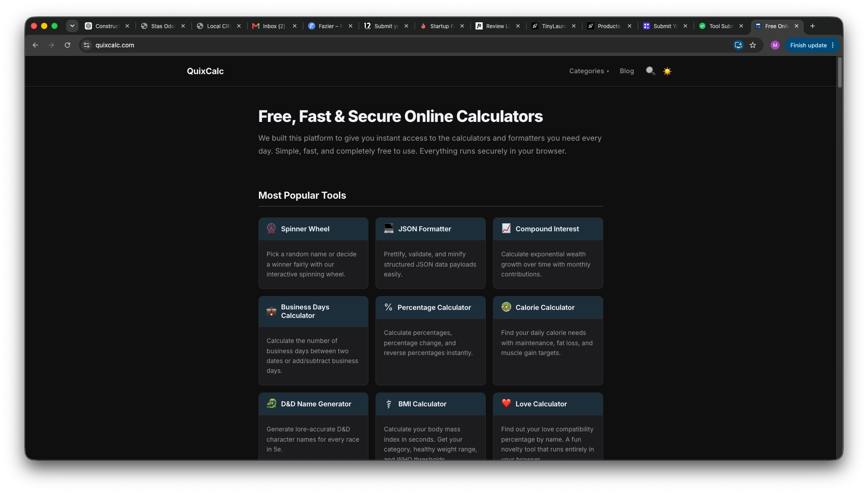Click the install app icon in address bar
The height and width of the screenshot is (493, 868).
pyautogui.click(x=738, y=45)
